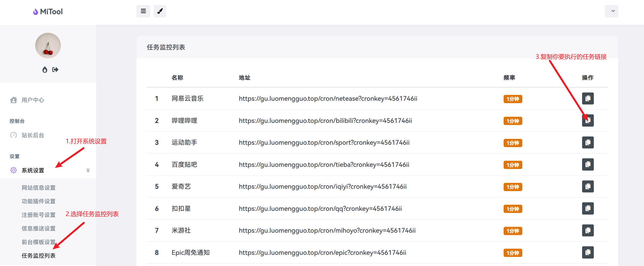The height and width of the screenshot is (266, 644).
Task: Click 1分钟 badge for 米游社
Action: point(513,231)
